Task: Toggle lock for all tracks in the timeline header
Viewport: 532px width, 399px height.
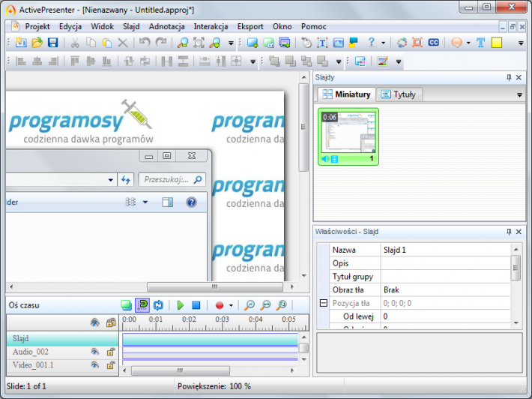Action: [x=111, y=322]
